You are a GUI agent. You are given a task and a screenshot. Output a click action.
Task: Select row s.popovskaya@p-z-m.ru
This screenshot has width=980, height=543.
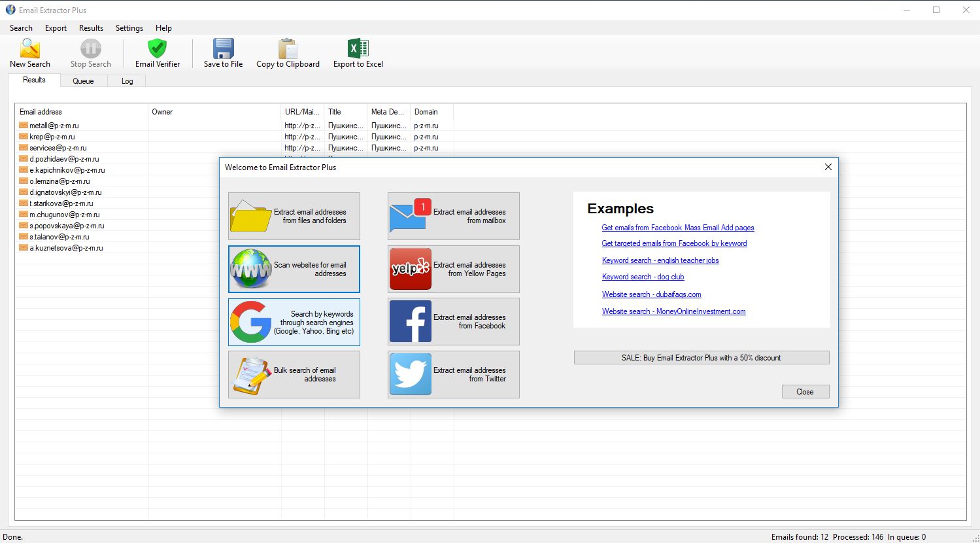[x=67, y=226]
